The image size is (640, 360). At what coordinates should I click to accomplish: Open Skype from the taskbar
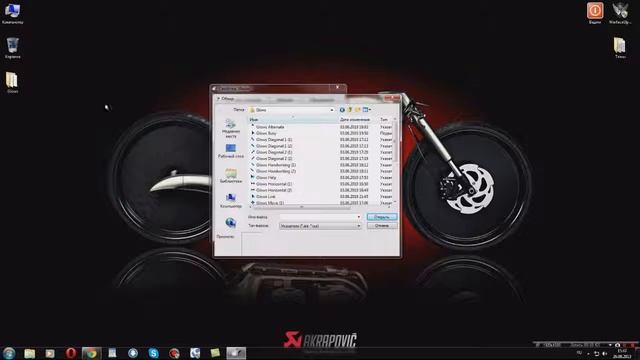click(153, 353)
